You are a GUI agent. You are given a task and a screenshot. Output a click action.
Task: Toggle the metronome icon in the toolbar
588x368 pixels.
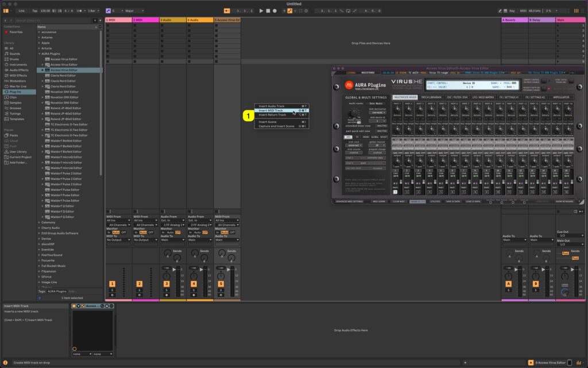(54, 10)
